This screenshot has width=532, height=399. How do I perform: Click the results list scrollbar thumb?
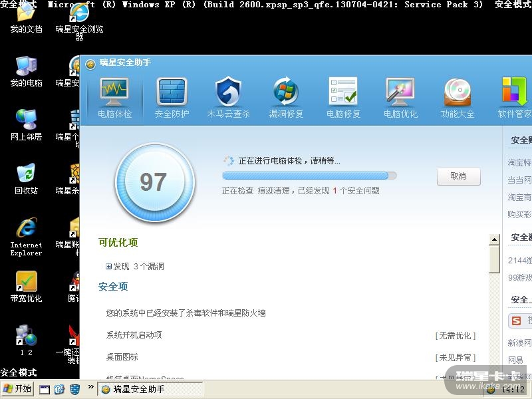coord(494,259)
